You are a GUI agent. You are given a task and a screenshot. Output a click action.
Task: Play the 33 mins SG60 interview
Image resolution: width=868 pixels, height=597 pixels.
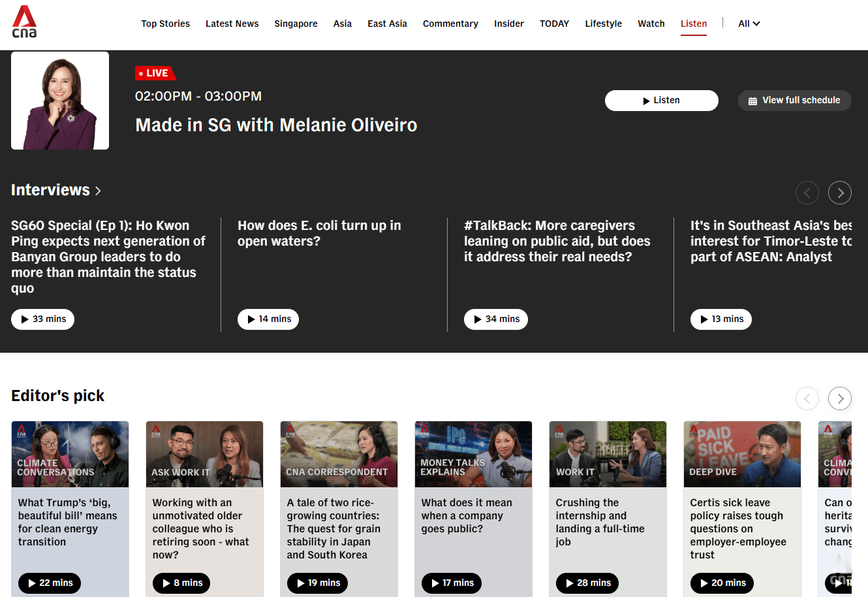coord(43,319)
